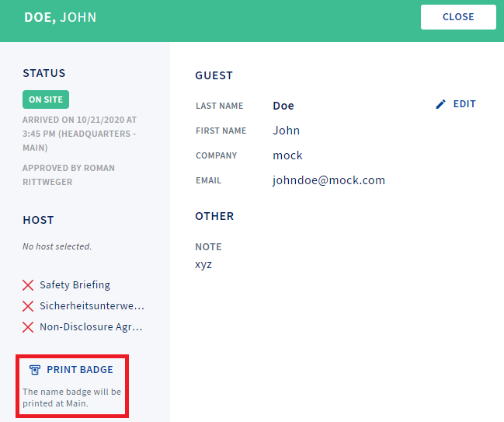
Task: Select the Safety Briefing item
Action: click(75, 285)
